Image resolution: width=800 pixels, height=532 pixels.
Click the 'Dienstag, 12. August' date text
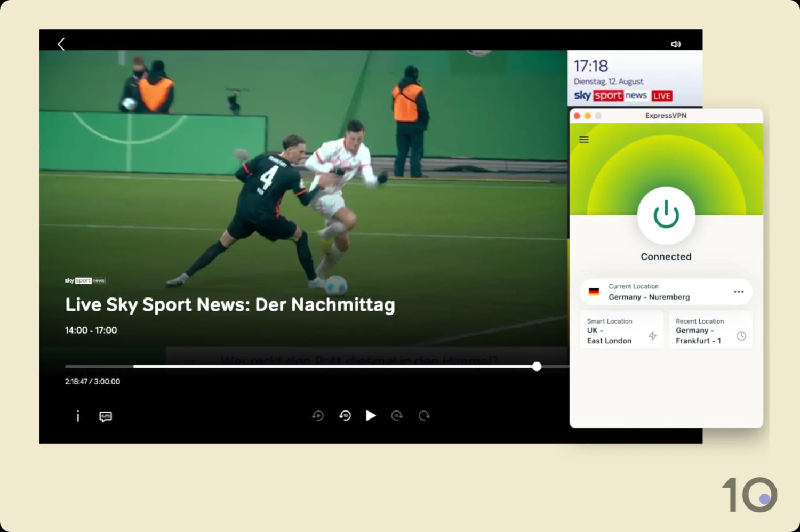(609, 82)
